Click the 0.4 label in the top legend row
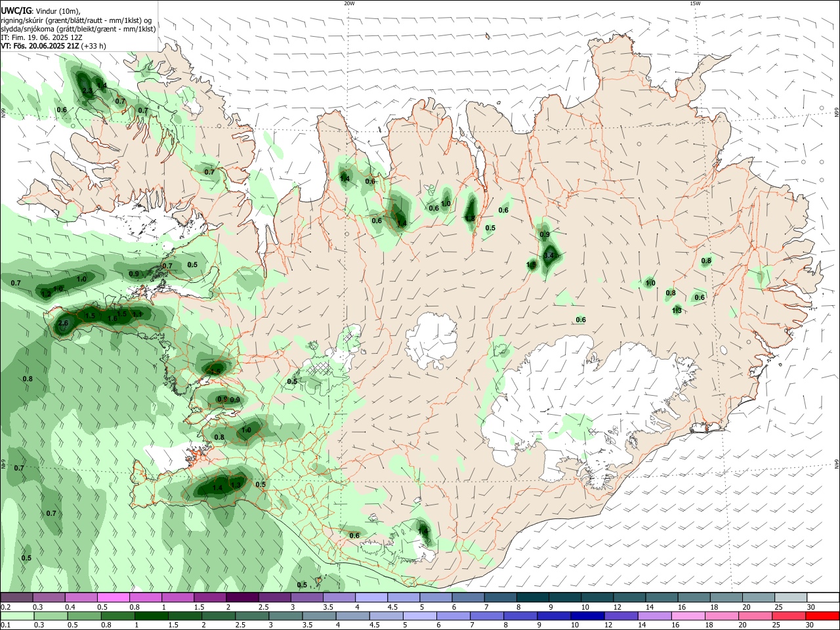 (70, 607)
